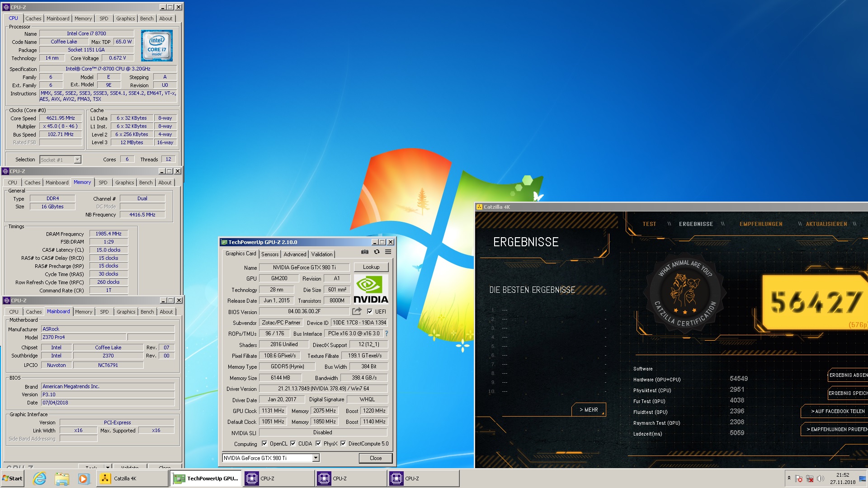
Task: Click the Catzilla 4K title bar icon
Action: [479, 207]
